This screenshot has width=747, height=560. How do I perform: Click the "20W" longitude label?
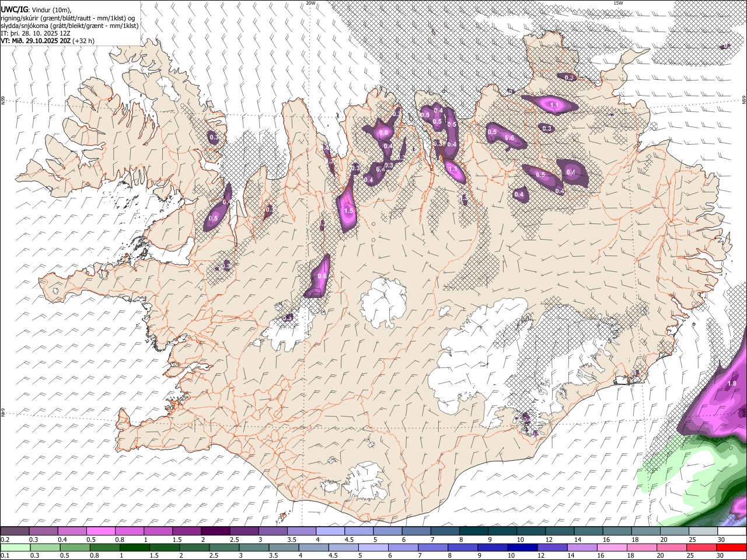point(311,3)
